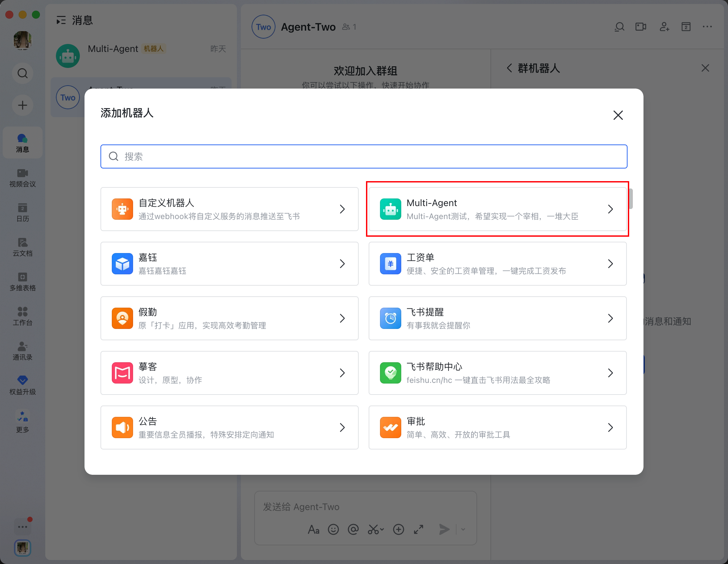The image size is (728, 564).
Task: Go back using the 群机器人 panel chevron
Action: 509,68
